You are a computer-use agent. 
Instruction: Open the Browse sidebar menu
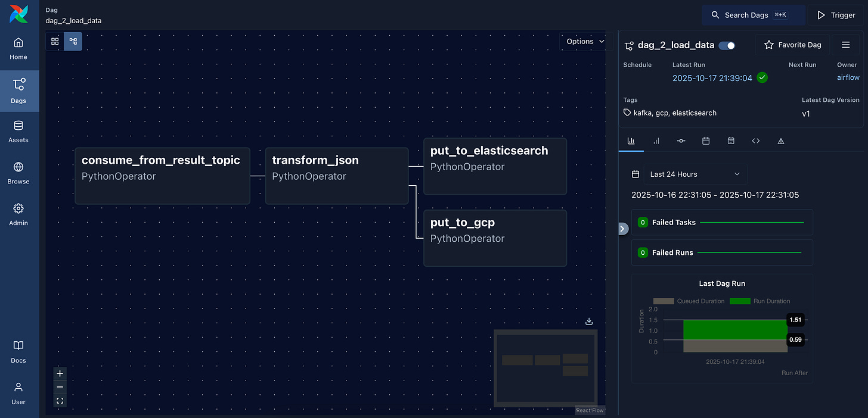[x=18, y=173]
